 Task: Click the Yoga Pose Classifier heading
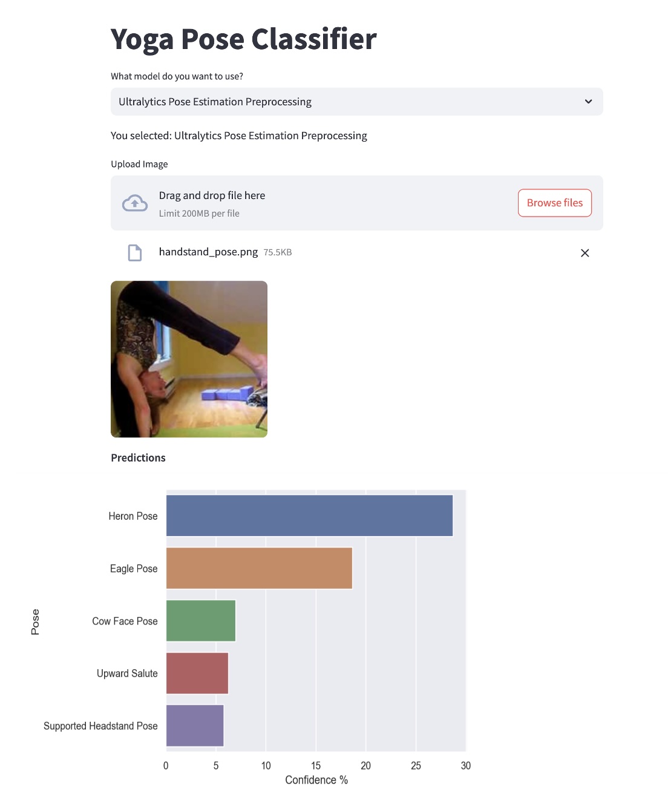(x=243, y=39)
